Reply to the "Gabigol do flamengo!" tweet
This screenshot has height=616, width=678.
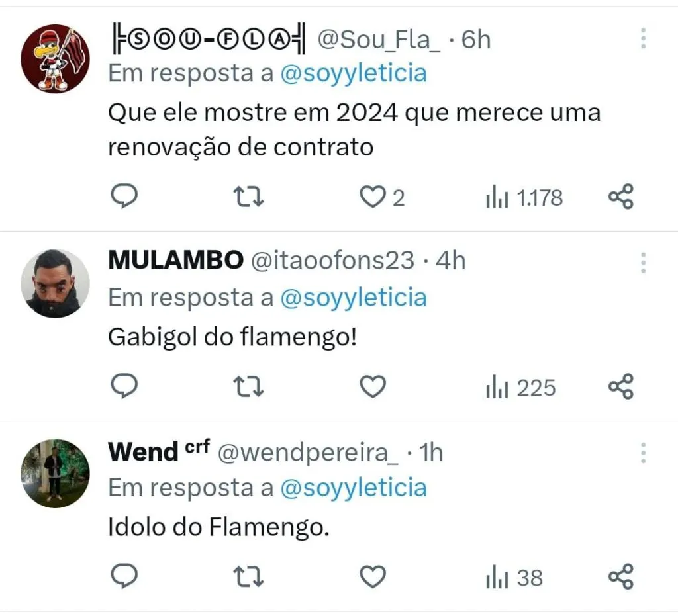point(123,386)
